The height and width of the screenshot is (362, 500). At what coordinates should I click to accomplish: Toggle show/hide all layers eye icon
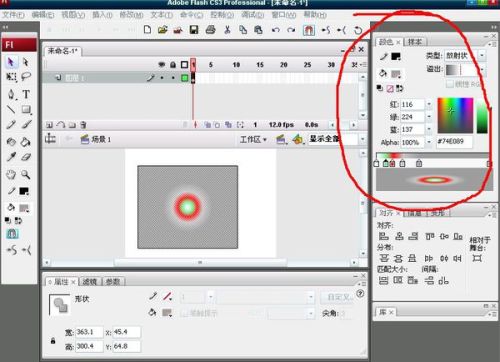(162, 65)
